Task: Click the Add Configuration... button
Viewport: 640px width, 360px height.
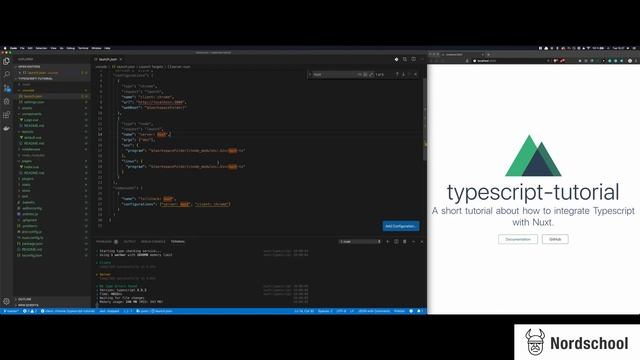Action: (401, 226)
